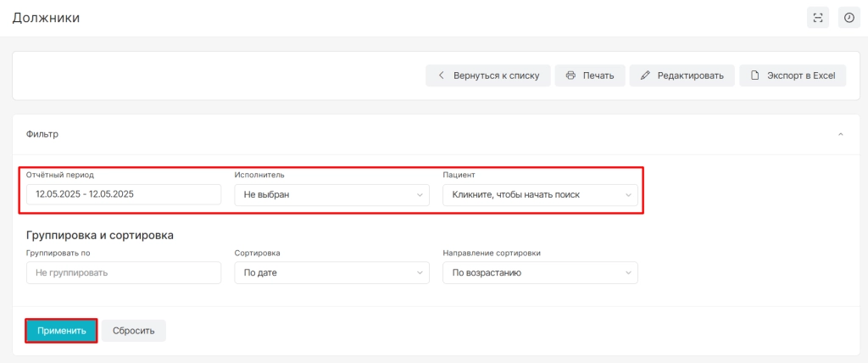868x363 pixels.
Task: Click the Экспорт в Excel button
Action: (793, 76)
